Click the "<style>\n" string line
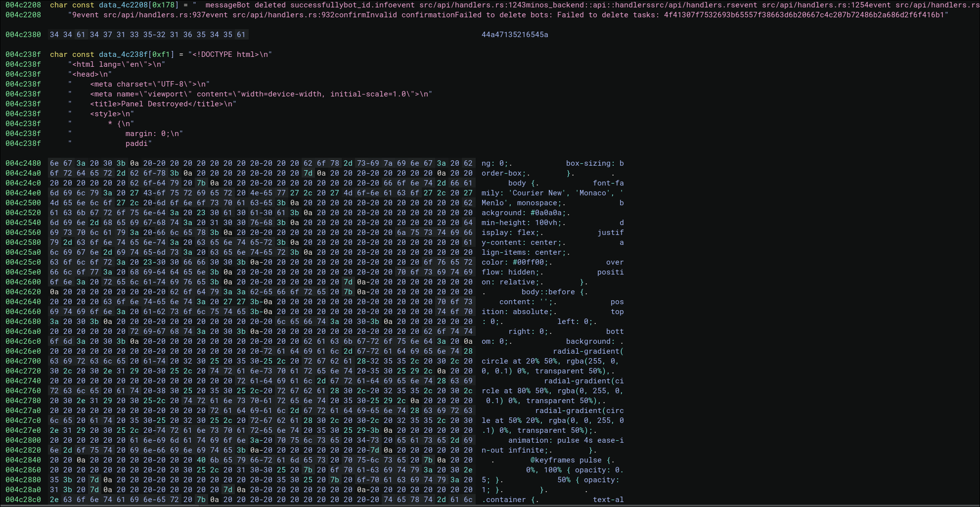The image size is (980, 507). [101, 114]
